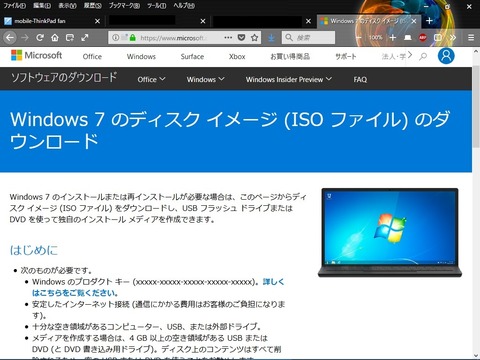The image size is (480, 360).
Task: Show more toolbar tools via double chevron
Action: (453, 38)
